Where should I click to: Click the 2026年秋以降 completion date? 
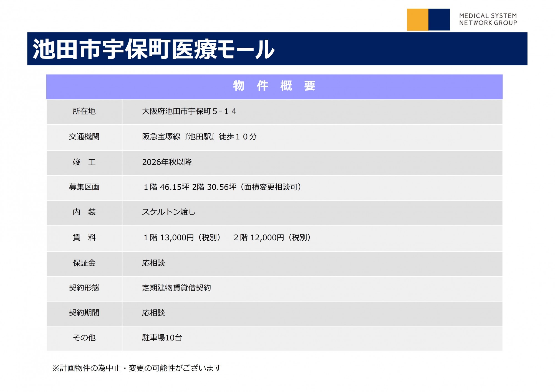(x=167, y=162)
